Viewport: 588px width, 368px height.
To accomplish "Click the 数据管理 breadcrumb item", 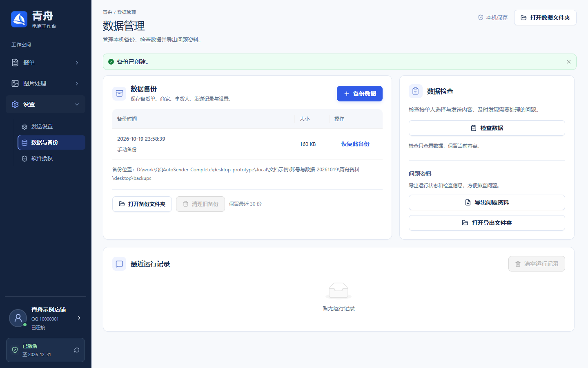I will (127, 12).
